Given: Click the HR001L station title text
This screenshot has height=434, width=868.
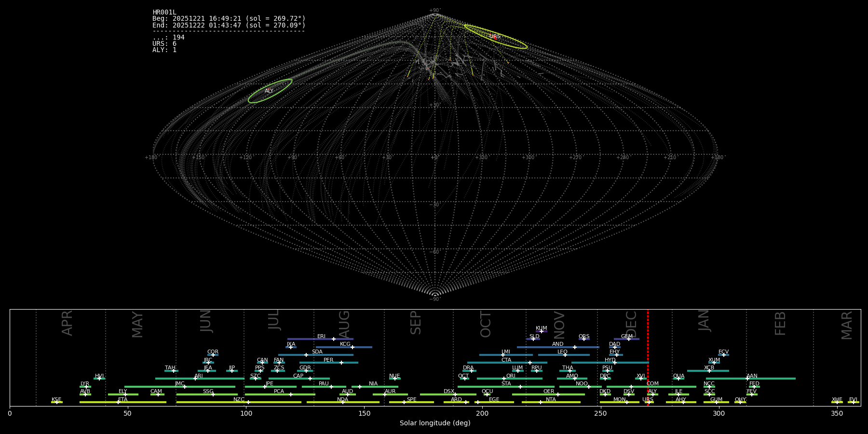Looking at the screenshot, I should pos(164,13).
